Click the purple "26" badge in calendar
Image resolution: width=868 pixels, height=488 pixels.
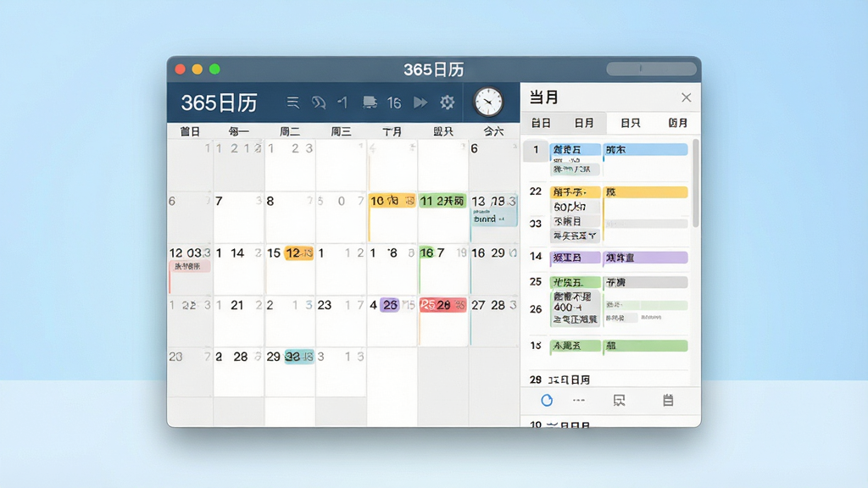390,305
